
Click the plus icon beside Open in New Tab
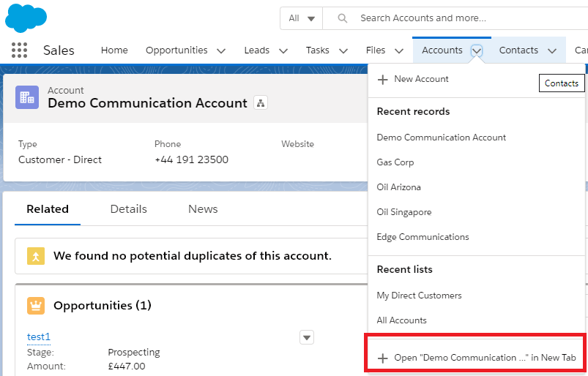pos(382,358)
